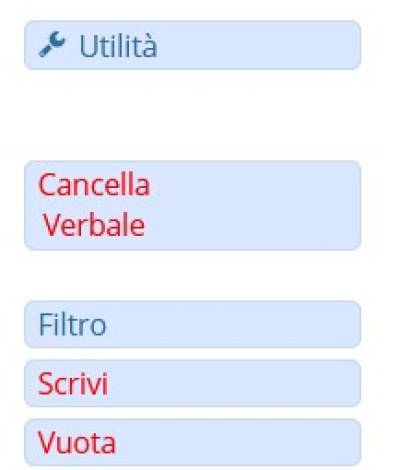Click the wrench icon beside Utilità
The height and width of the screenshot is (470, 400).
tap(52, 44)
